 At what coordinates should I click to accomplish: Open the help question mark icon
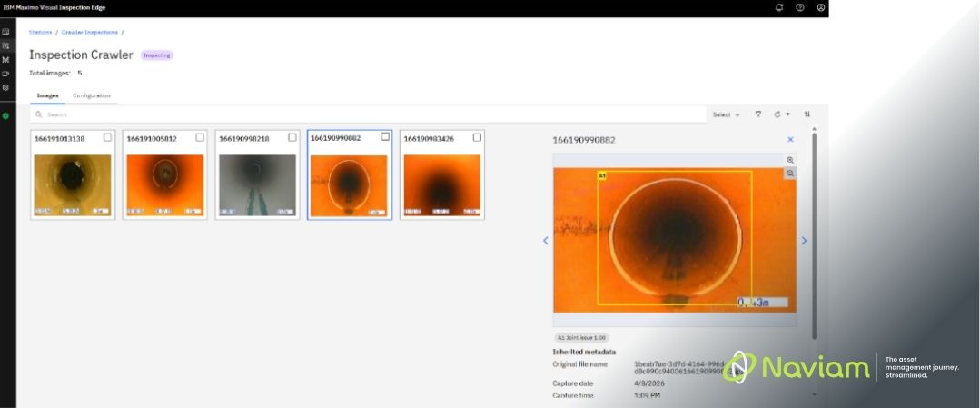pos(800,7)
